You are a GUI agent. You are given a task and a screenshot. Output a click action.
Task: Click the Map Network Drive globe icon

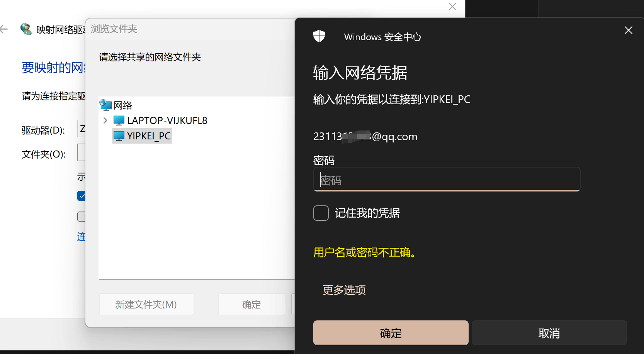point(26,29)
